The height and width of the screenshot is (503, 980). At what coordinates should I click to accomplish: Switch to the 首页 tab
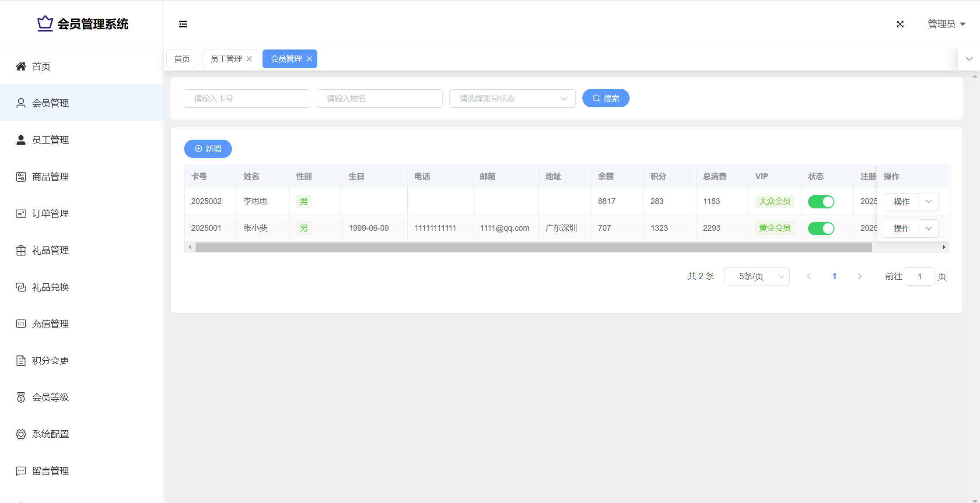coord(182,59)
